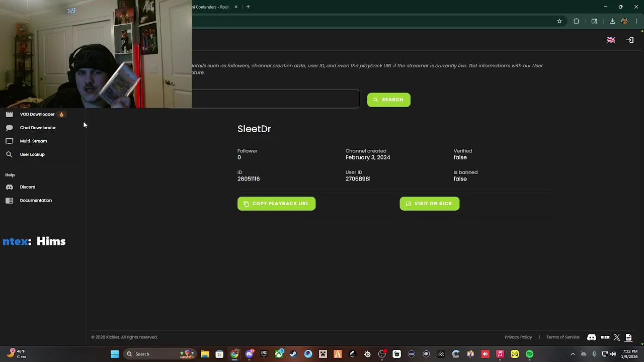The width and height of the screenshot is (644, 362).
Task: Click the User Lookup magnifier icon
Action: [9, 154]
